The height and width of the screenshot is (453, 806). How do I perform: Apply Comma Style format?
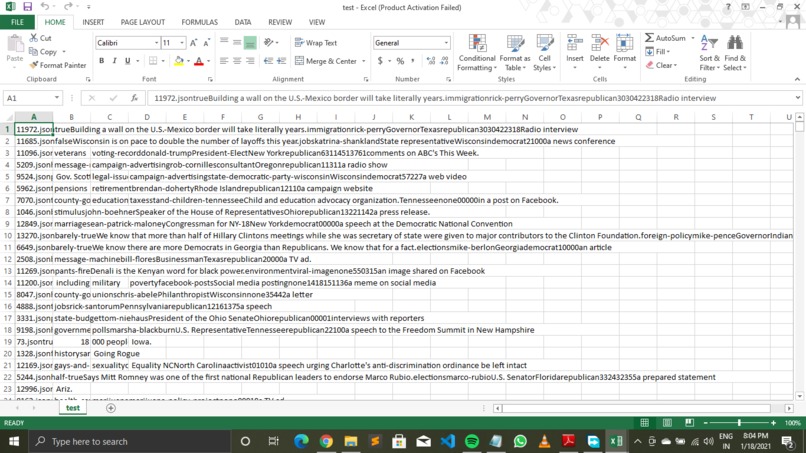[x=413, y=61]
